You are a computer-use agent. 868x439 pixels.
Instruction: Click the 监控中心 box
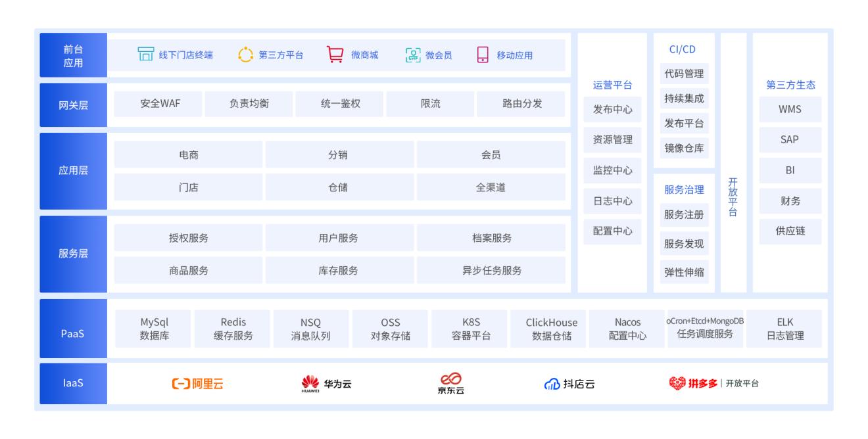(x=612, y=170)
